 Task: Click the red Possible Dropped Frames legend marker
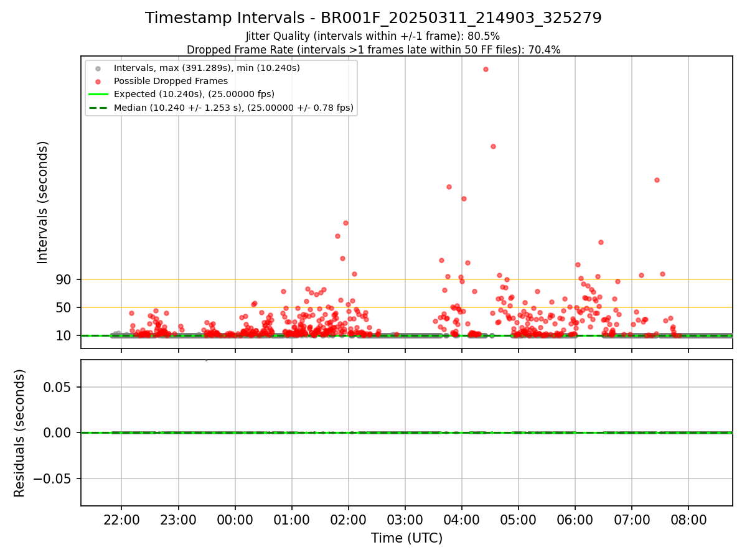[98, 81]
